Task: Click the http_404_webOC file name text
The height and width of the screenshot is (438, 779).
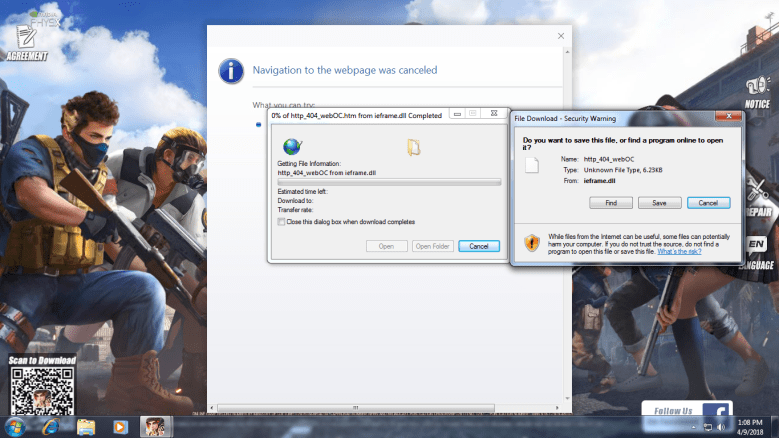Action: [609, 159]
